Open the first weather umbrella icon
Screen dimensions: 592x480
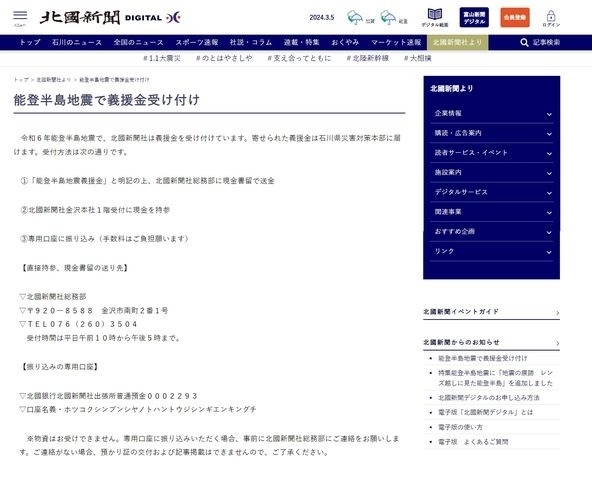(x=355, y=18)
